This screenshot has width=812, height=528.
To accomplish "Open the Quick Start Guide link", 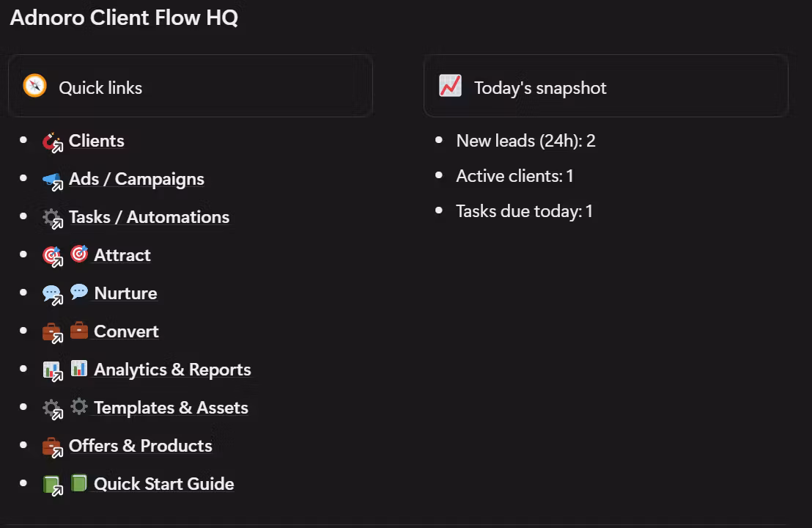I will [x=164, y=484].
